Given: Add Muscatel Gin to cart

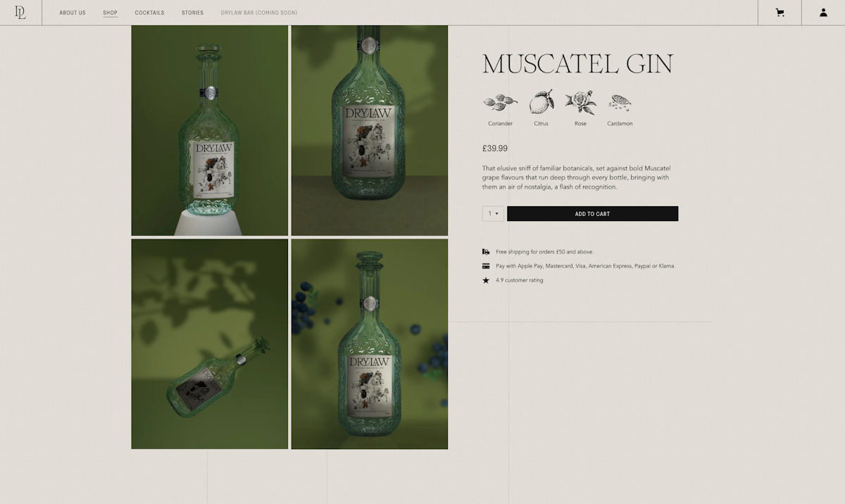Looking at the screenshot, I should (592, 214).
